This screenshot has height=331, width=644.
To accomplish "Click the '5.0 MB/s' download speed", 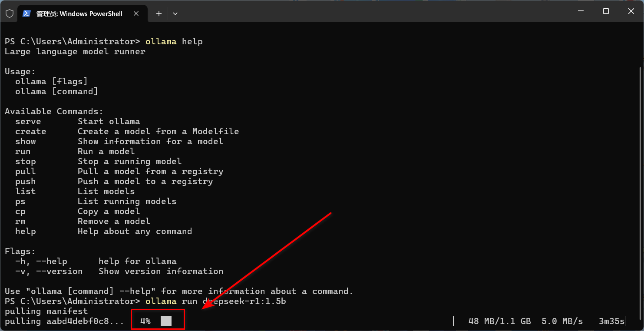I will pos(562,321).
